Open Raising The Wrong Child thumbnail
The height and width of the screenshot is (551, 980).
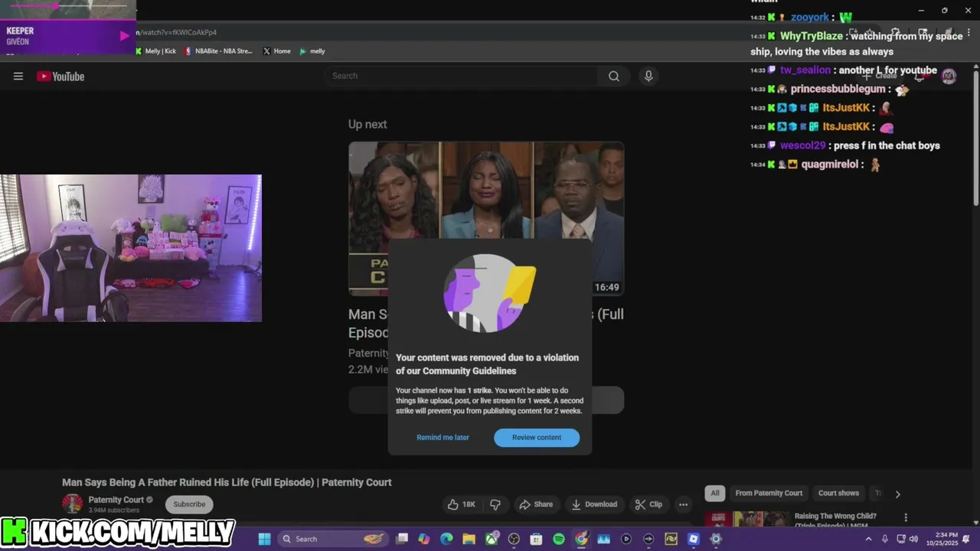tap(746, 520)
